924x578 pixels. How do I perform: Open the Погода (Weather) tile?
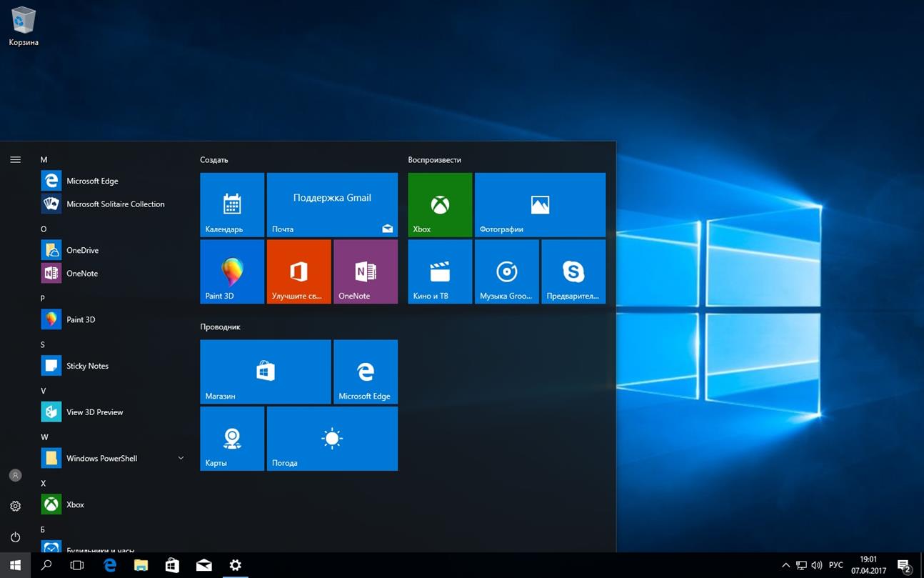point(331,438)
